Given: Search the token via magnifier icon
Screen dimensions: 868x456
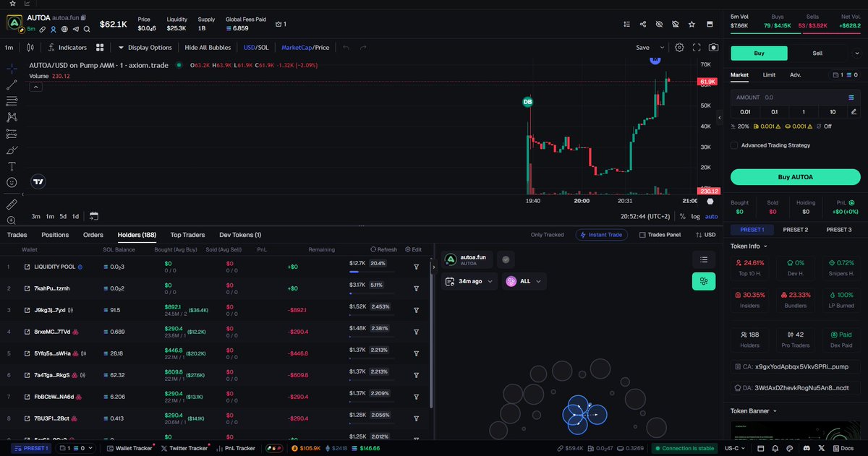Looking at the screenshot, I should coord(87,29).
